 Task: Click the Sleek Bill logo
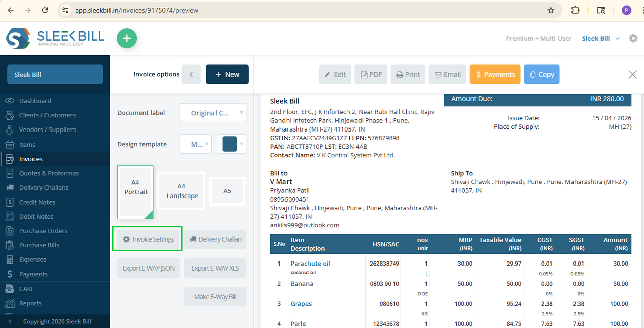tap(55, 38)
